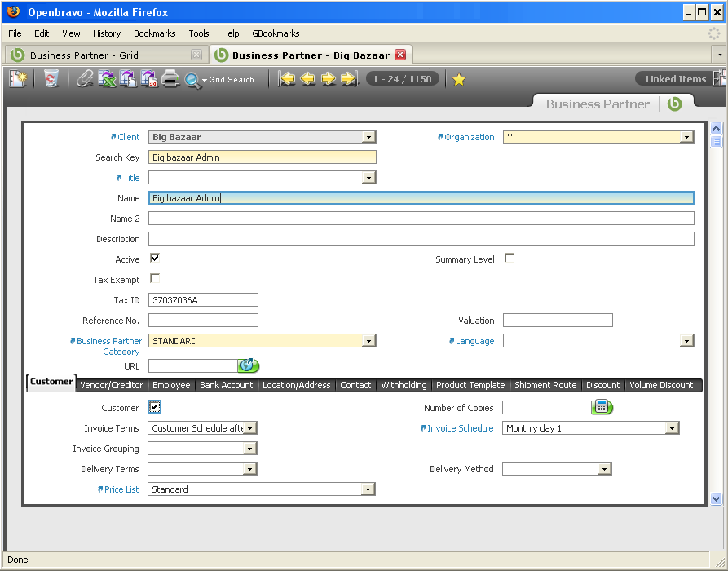Expand the Price List dropdown
Screen dimensions: 728x571
click(x=368, y=489)
